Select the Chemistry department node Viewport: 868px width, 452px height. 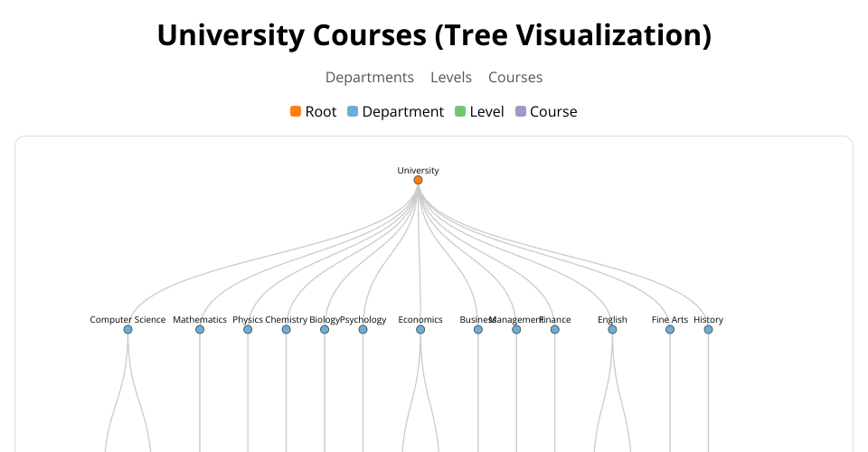(x=287, y=330)
